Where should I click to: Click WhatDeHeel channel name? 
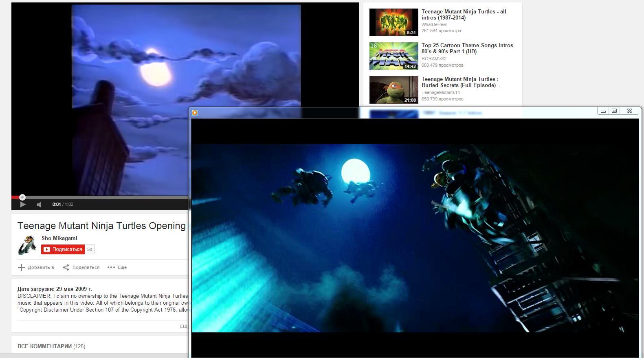click(x=434, y=24)
